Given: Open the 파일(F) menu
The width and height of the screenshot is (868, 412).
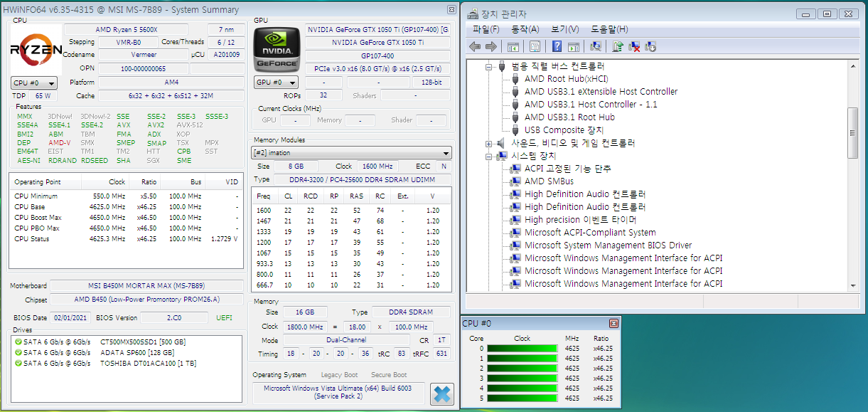Looking at the screenshot, I should [x=486, y=29].
